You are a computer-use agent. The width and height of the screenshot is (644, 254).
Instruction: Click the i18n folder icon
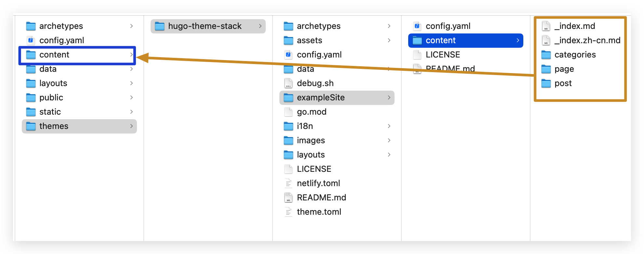click(288, 126)
